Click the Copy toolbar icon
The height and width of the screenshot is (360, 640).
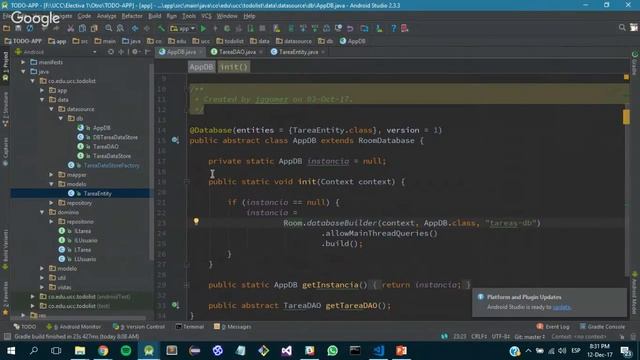(x=82, y=29)
